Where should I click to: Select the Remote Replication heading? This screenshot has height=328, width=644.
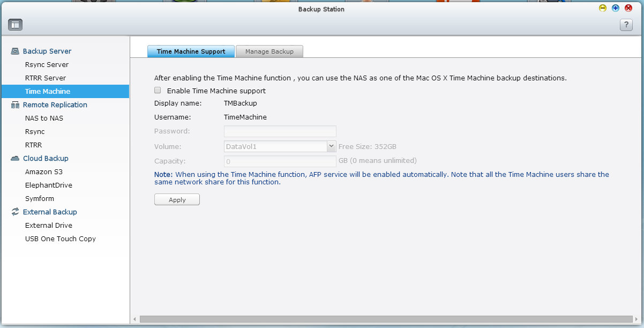click(x=55, y=105)
